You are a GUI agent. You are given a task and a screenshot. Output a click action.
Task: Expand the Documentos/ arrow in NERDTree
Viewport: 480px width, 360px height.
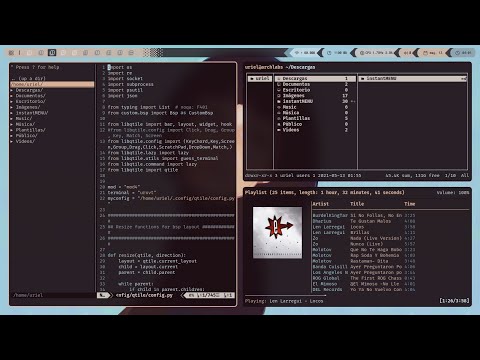point(12,96)
